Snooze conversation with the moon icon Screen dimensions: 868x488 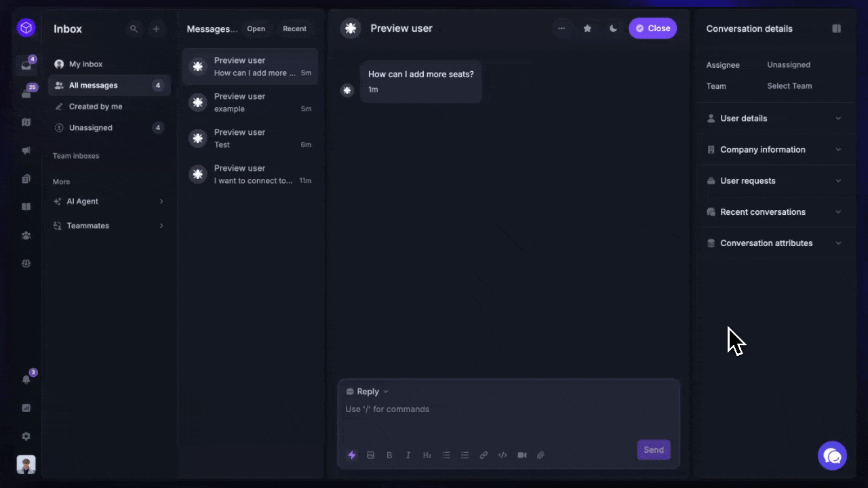(x=613, y=28)
